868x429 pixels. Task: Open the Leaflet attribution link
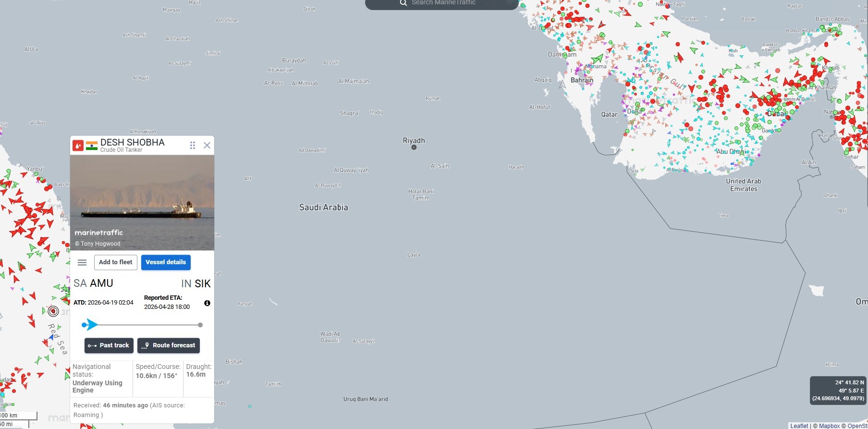pos(799,426)
